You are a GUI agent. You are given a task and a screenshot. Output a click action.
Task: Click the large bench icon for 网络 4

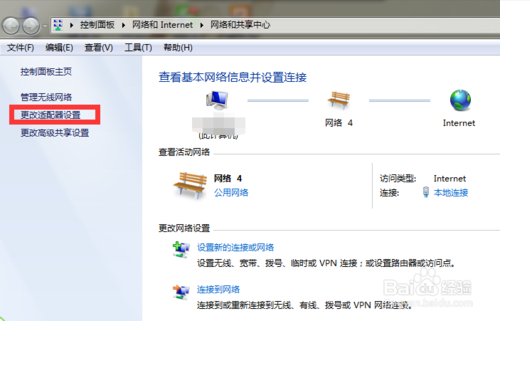point(190,185)
